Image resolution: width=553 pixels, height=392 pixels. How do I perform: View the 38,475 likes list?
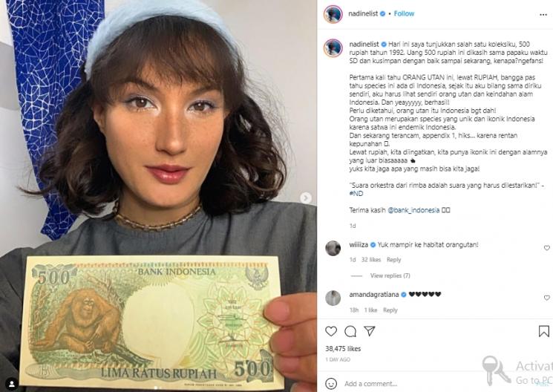343,349
